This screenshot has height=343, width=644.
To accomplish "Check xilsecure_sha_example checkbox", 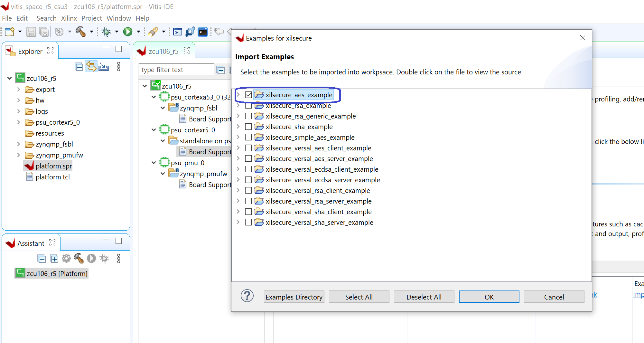I will point(248,127).
